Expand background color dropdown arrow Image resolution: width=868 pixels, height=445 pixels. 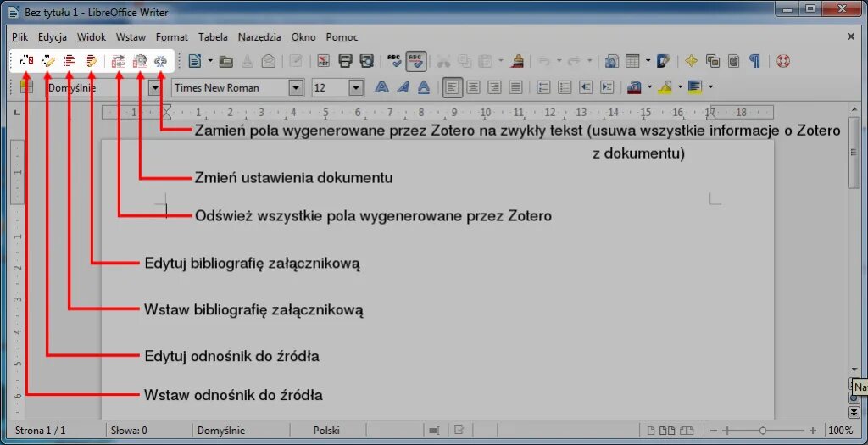[x=710, y=87]
